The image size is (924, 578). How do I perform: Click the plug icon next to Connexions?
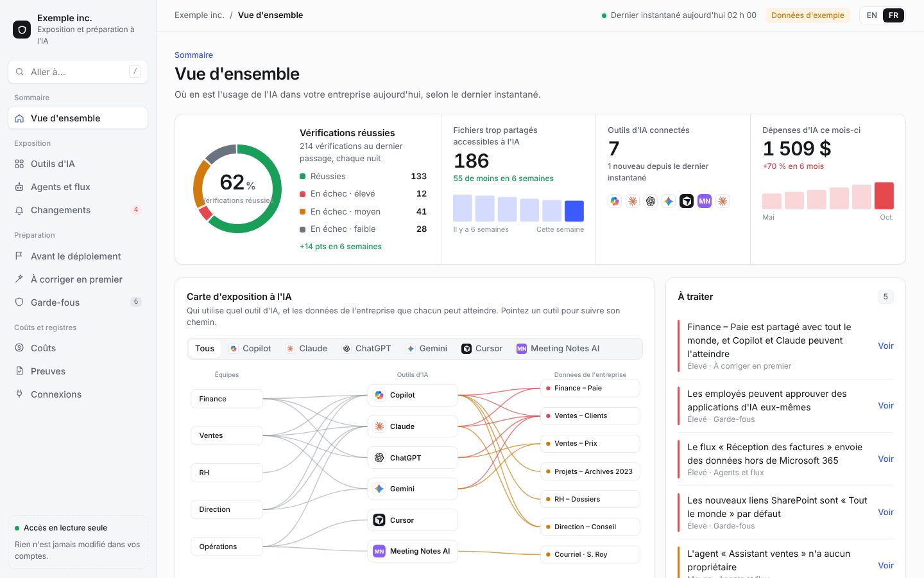coord(19,394)
